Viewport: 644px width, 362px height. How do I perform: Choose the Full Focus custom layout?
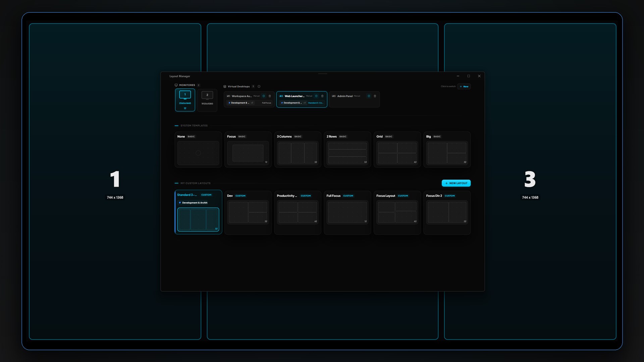click(x=347, y=213)
